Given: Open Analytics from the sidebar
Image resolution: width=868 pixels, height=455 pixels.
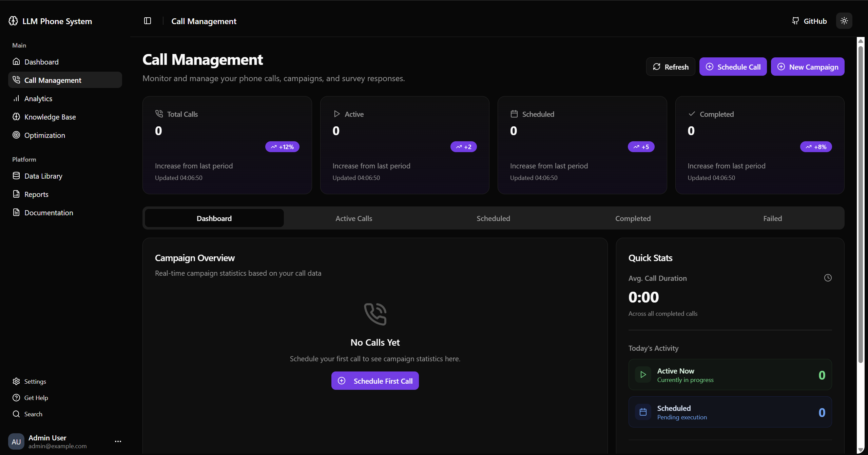Looking at the screenshot, I should click(x=38, y=99).
